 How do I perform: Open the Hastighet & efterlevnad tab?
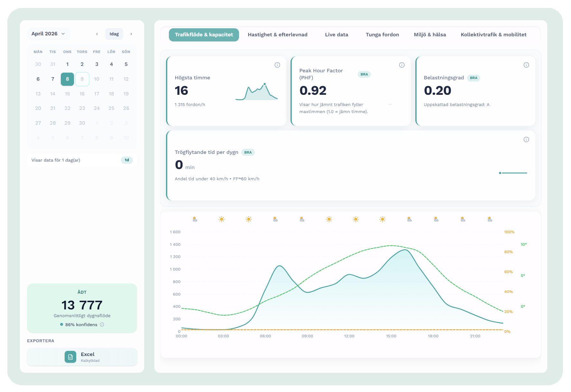pos(278,35)
